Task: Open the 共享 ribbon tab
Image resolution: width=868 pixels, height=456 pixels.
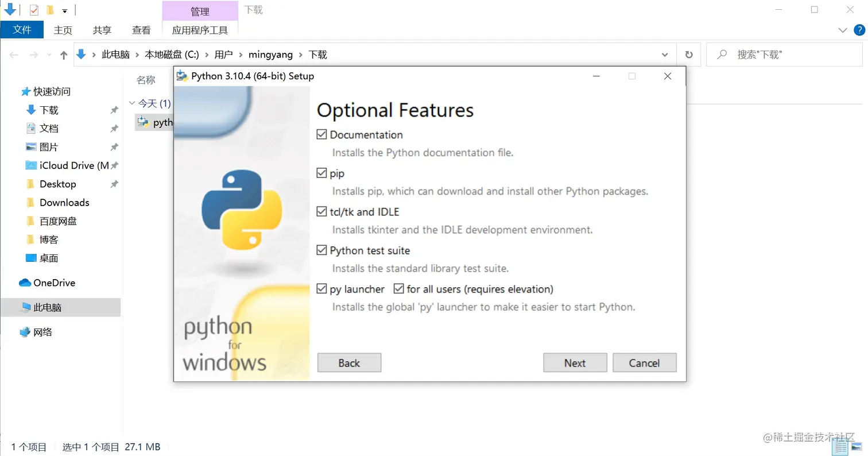Action: coord(102,30)
